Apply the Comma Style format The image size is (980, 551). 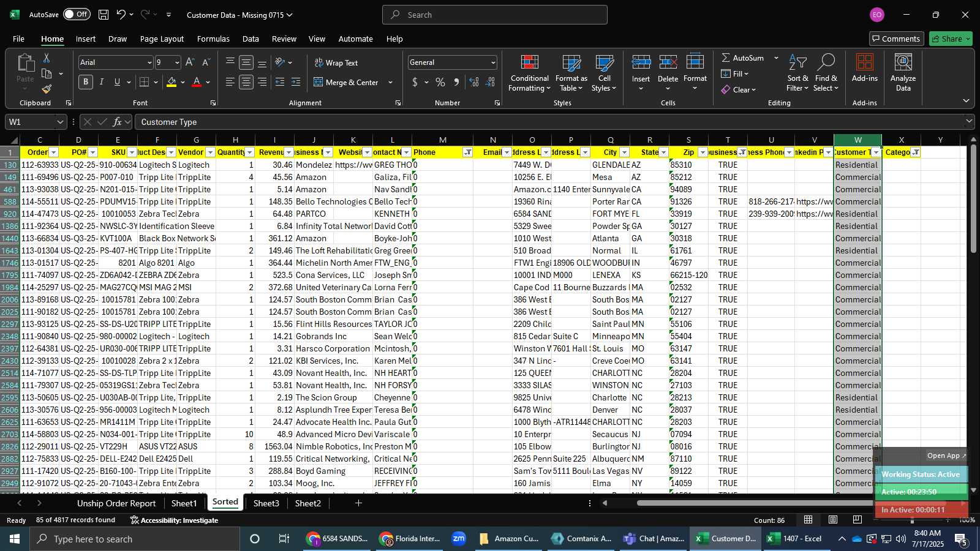tap(456, 82)
